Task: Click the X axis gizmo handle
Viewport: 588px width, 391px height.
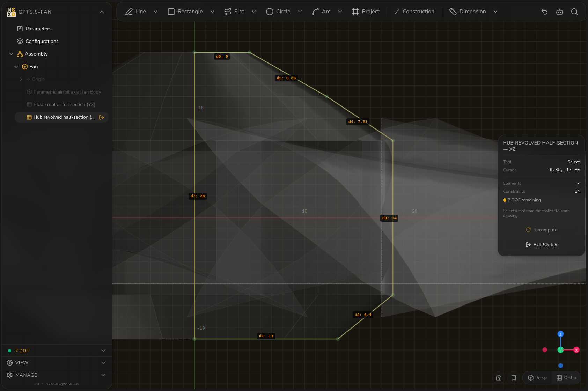Action: [576, 350]
